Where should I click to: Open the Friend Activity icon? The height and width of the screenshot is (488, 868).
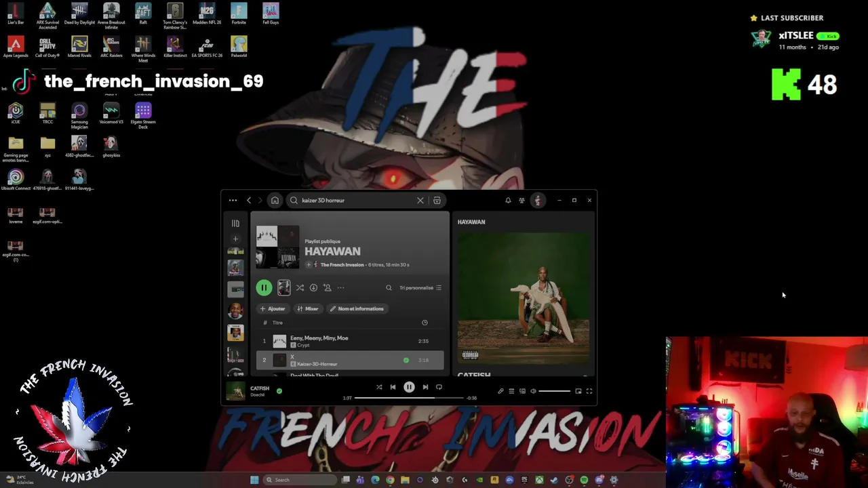pos(521,201)
